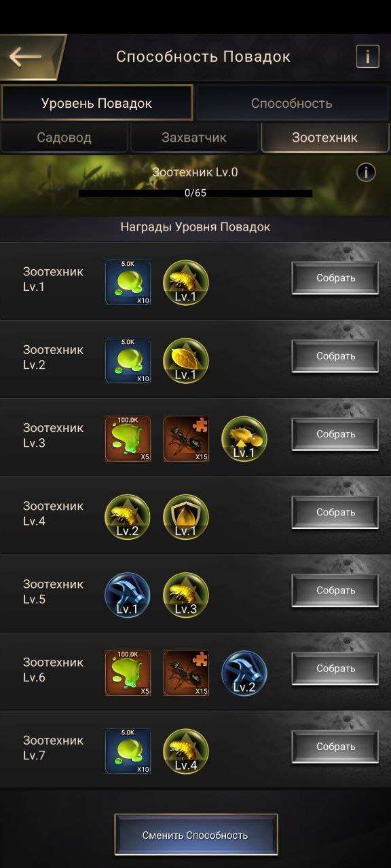Switch to the Способность tab
The width and height of the screenshot is (391, 868).
(292, 103)
